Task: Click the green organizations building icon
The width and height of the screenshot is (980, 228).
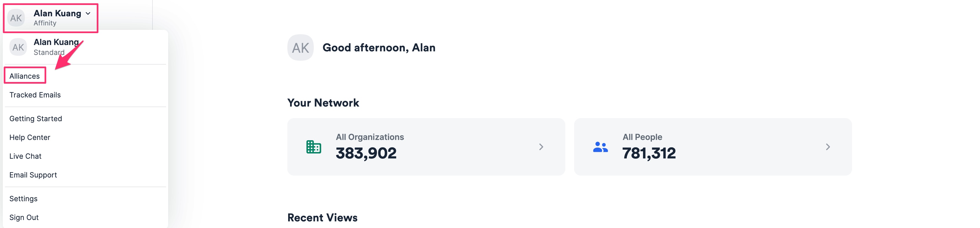Action: pyautogui.click(x=314, y=147)
